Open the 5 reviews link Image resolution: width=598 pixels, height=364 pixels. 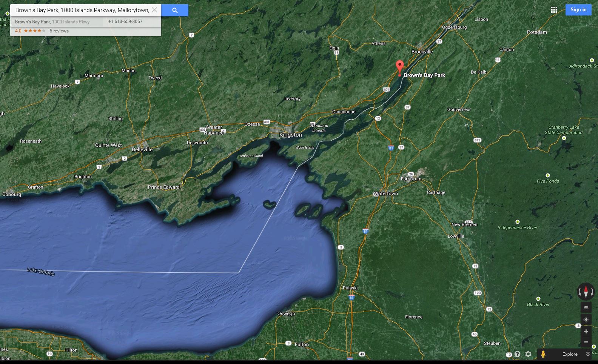coord(59,31)
